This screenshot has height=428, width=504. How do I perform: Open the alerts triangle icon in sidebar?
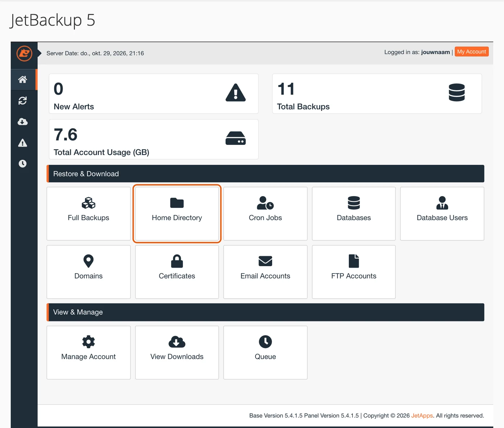click(23, 143)
